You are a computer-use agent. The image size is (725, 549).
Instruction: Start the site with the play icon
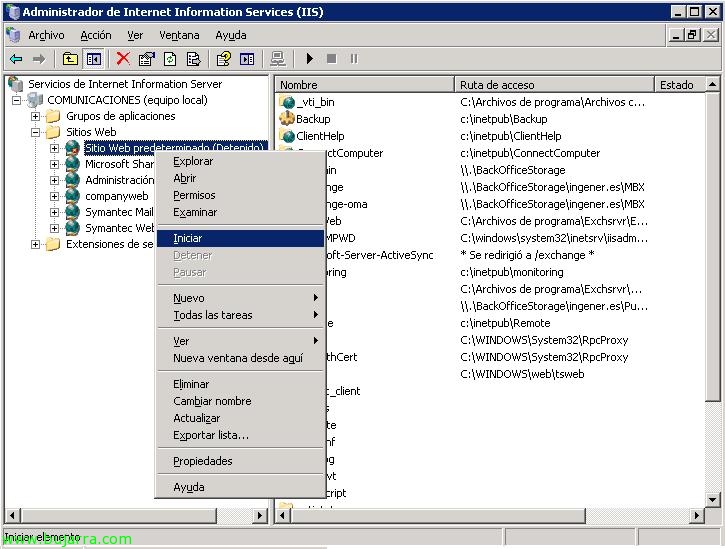point(310,59)
